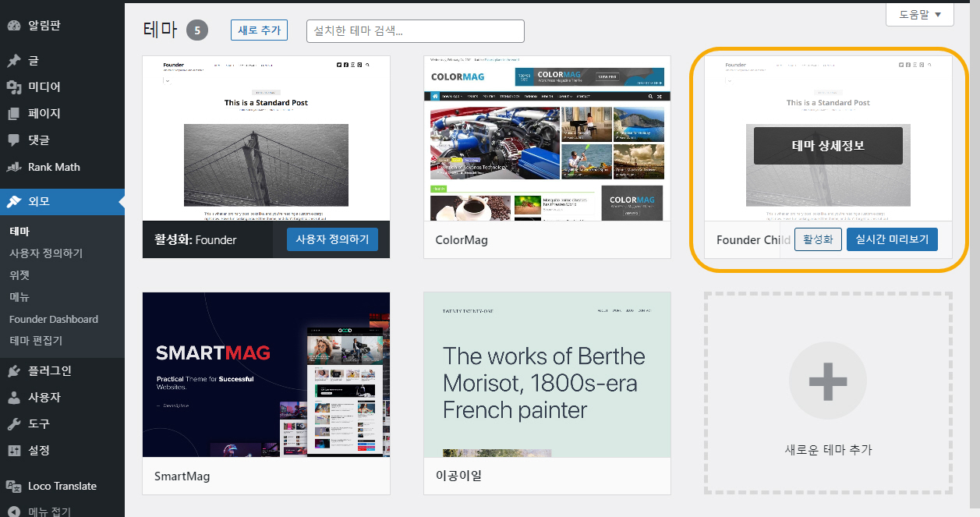Open the 이공이일 theme screenshot

coord(547,374)
